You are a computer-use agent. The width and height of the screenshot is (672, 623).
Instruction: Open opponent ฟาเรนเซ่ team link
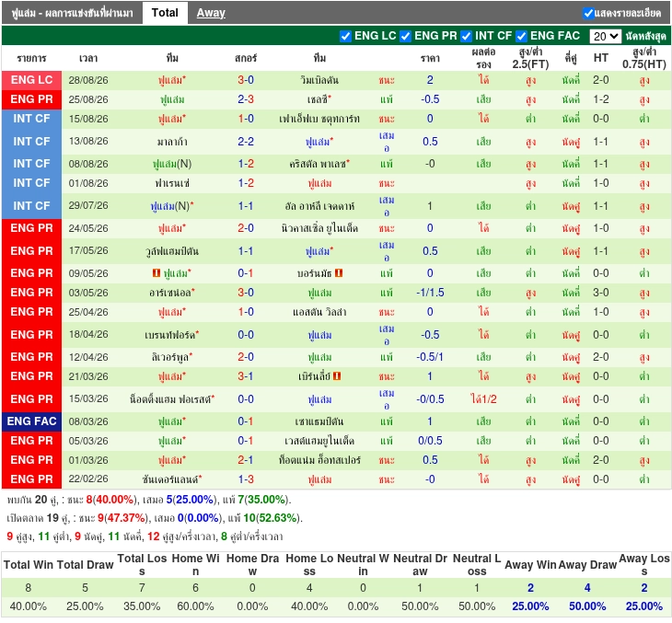pos(172,183)
